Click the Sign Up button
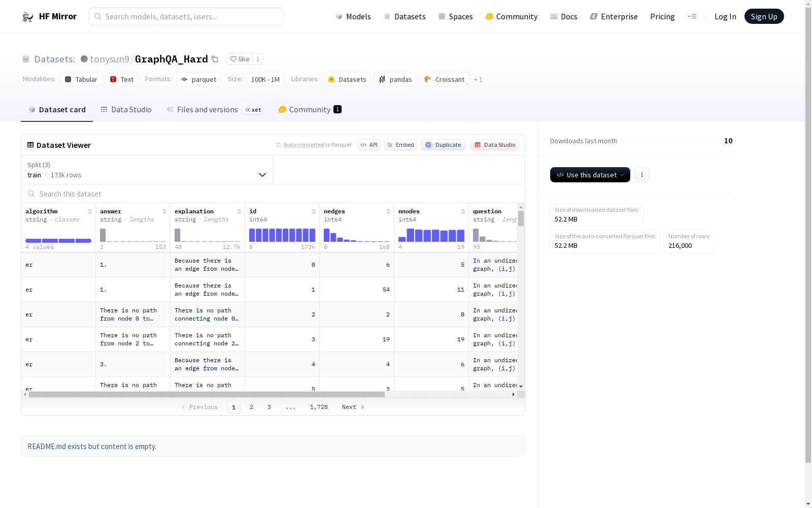The width and height of the screenshot is (812, 508). click(x=764, y=16)
